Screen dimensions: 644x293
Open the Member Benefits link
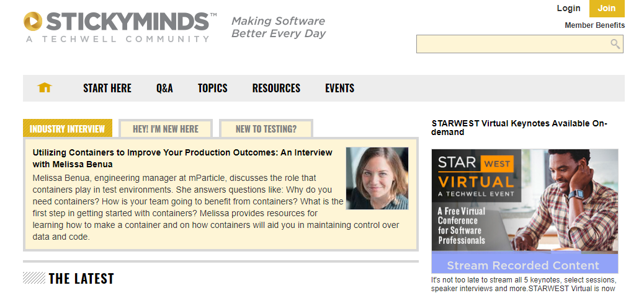pos(595,25)
